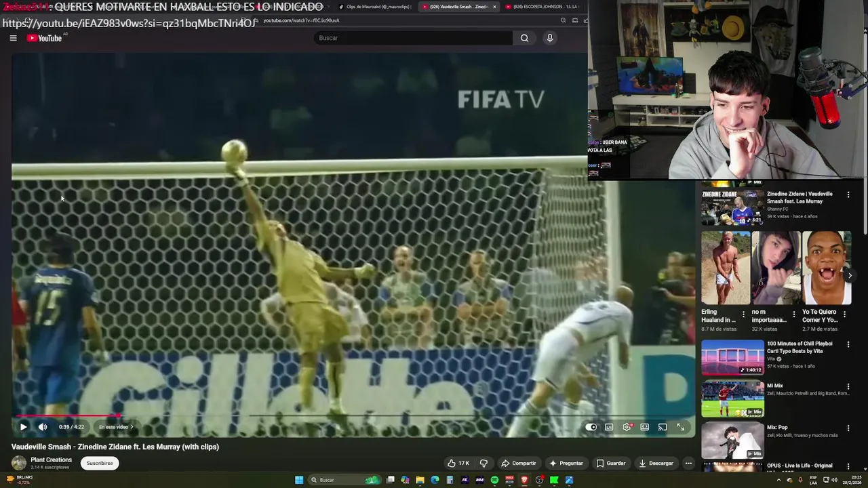Enter fullscreen mode in the player
The height and width of the screenshot is (488, 868).
pos(681,427)
